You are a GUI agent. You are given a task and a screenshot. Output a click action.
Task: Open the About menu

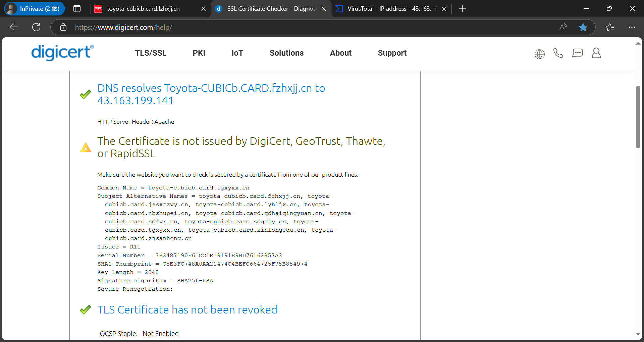pyautogui.click(x=341, y=53)
